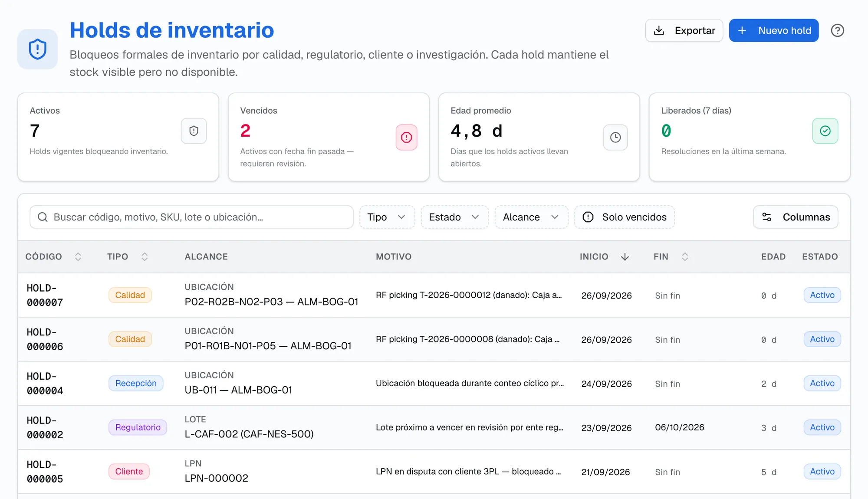Toggle INICIO descending sort arrow
868x499 pixels.
(625, 257)
